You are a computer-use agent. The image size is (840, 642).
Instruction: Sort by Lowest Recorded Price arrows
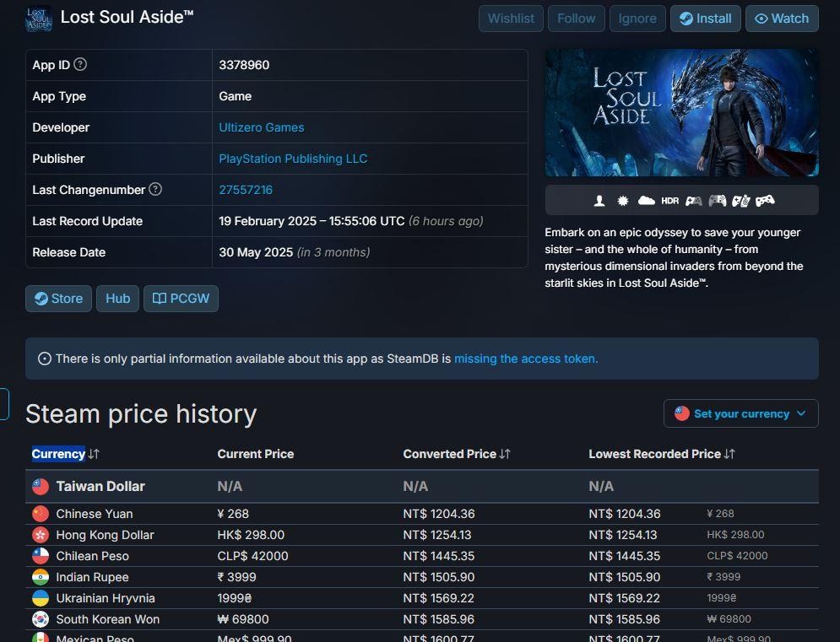tap(729, 454)
